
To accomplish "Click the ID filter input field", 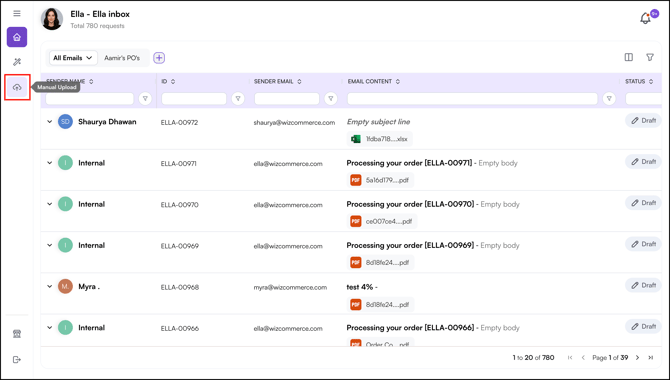I will [194, 99].
